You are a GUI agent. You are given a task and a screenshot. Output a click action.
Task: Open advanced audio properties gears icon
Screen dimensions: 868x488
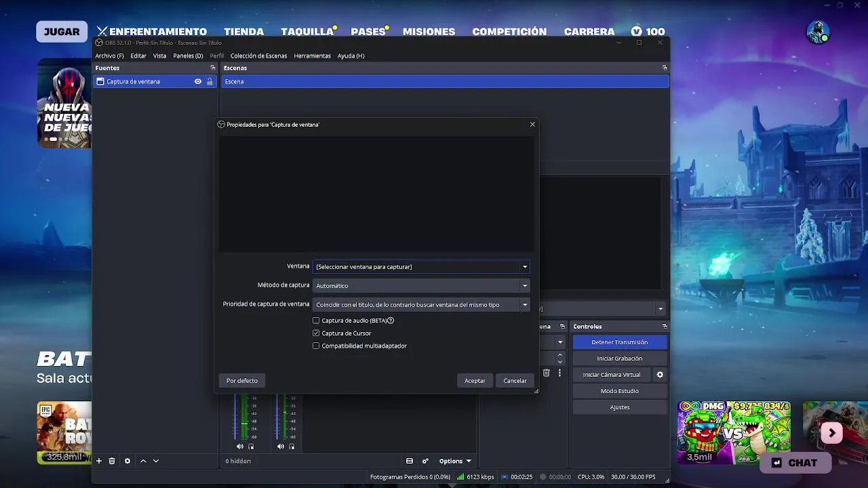coord(425,461)
